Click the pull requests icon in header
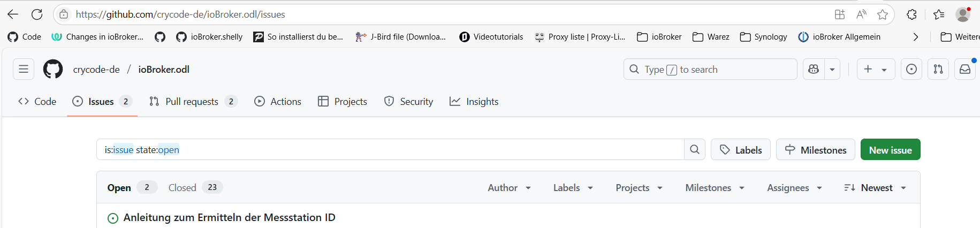The image size is (980, 228). tap(938, 69)
